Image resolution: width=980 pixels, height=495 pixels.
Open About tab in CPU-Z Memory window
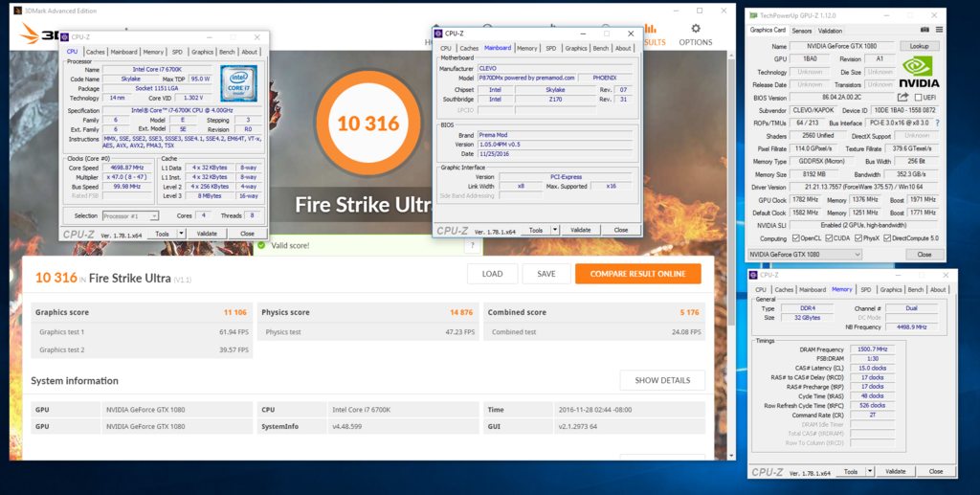(x=938, y=289)
